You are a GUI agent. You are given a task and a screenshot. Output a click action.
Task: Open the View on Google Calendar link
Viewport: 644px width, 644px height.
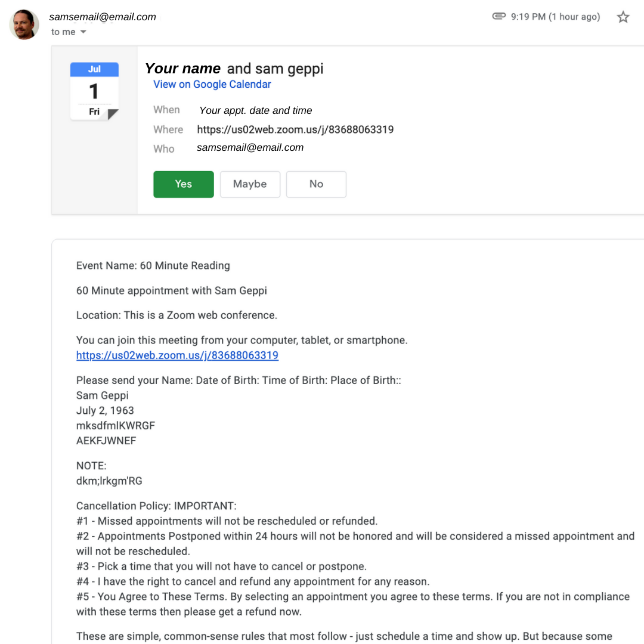(x=212, y=84)
